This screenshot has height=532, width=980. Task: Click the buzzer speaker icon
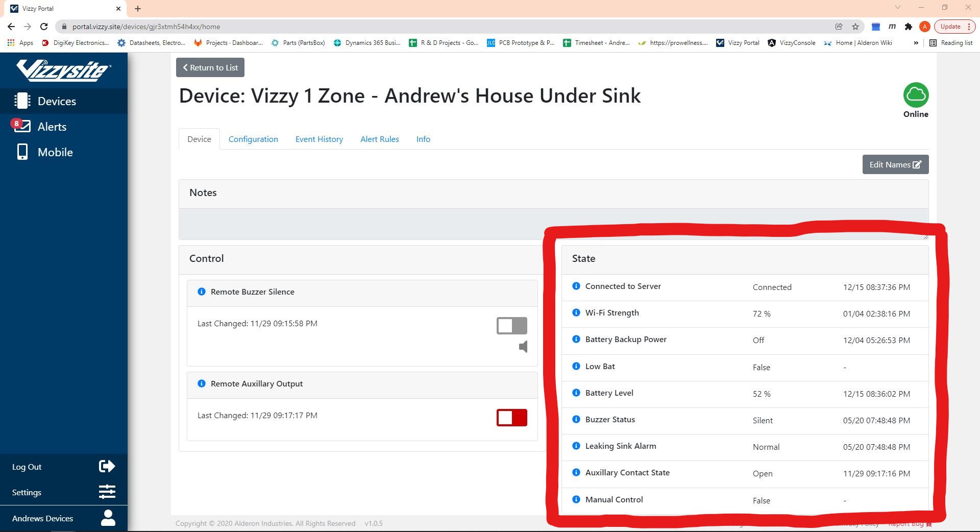(x=523, y=347)
